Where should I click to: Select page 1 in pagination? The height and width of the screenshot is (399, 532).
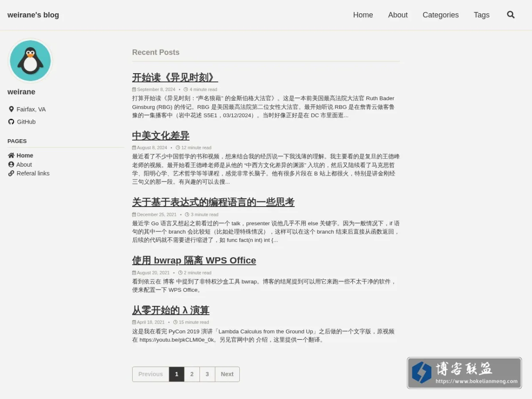click(176, 374)
